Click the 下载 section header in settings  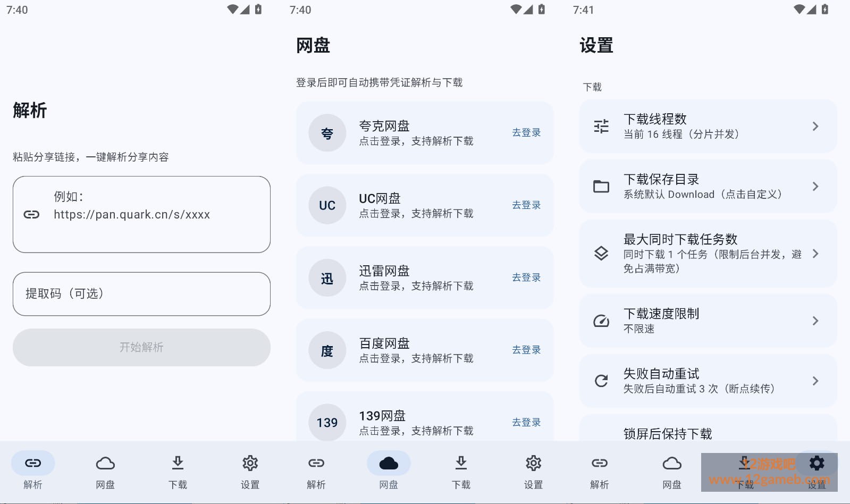(x=592, y=87)
